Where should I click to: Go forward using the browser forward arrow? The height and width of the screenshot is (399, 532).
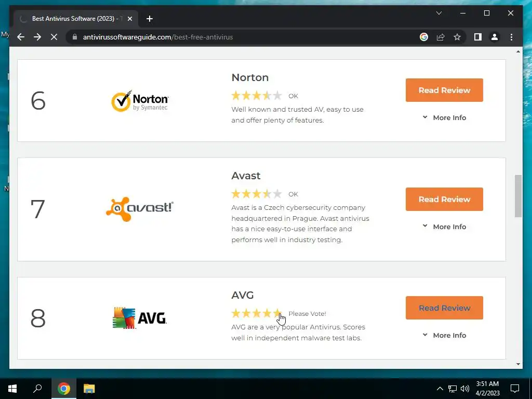point(37,37)
